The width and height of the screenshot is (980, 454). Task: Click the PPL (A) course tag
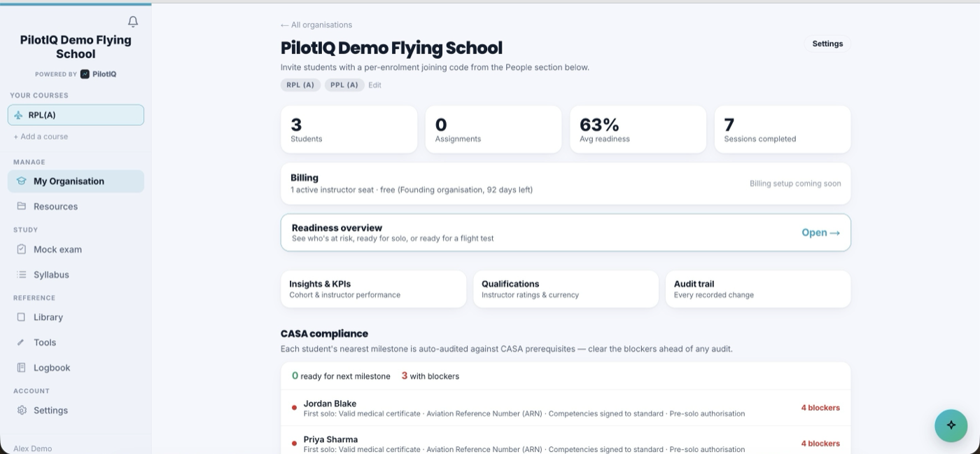(344, 85)
